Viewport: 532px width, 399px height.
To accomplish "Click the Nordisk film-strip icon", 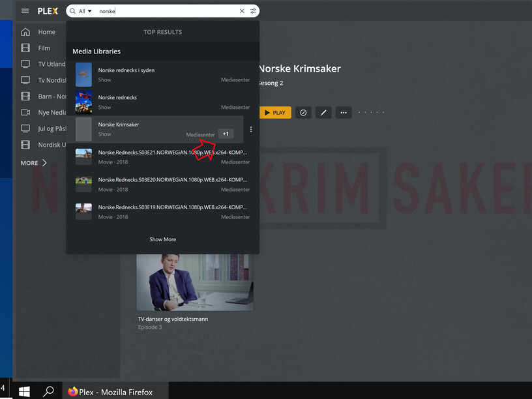I will pos(25,145).
